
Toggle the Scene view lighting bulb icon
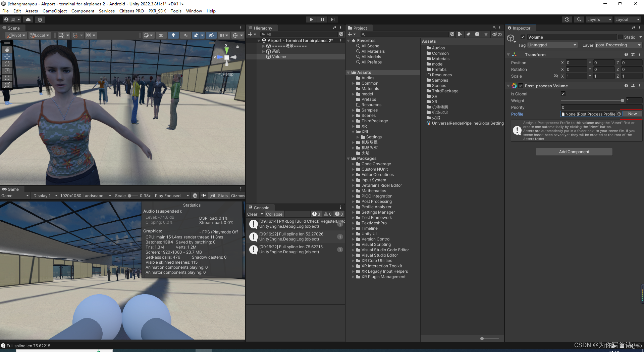click(173, 35)
